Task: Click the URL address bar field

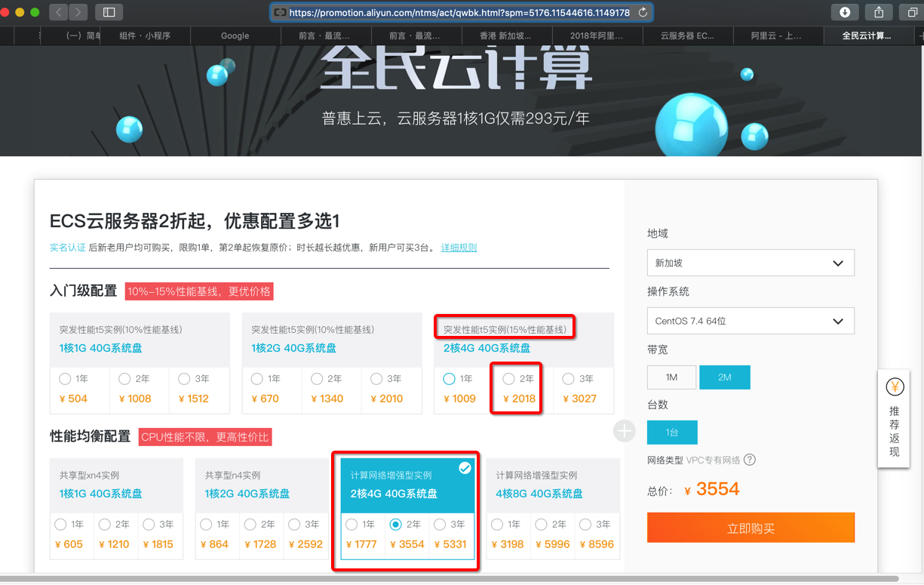Action: coord(459,12)
